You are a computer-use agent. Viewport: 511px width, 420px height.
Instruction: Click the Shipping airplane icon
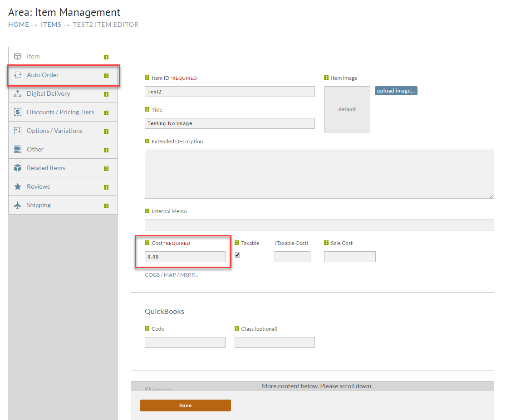point(18,205)
